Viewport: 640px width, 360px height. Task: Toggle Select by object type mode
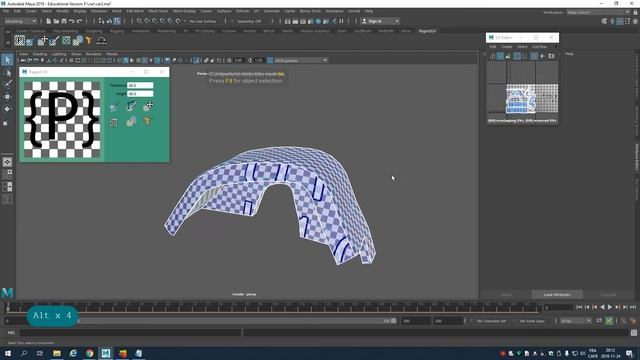[109, 21]
